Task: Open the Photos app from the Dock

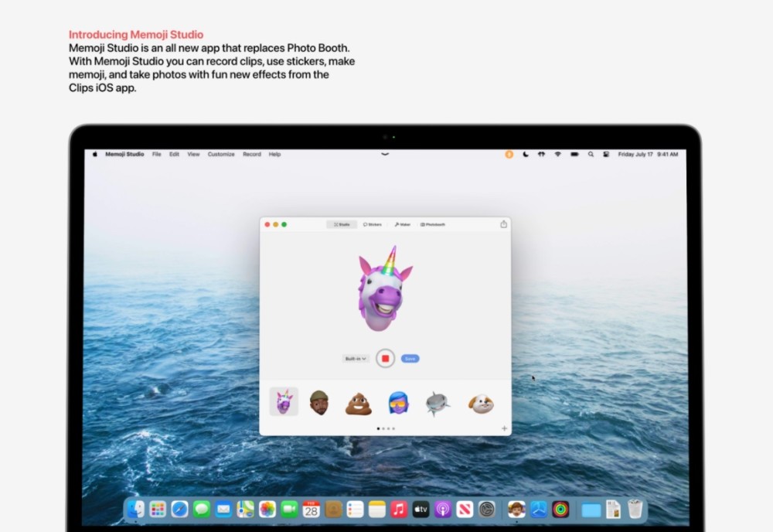Action: click(x=267, y=509)
